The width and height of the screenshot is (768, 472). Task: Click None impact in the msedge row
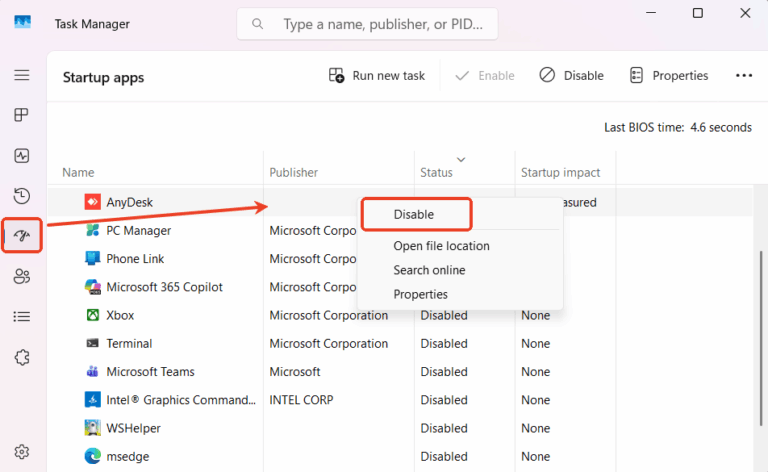535,456
